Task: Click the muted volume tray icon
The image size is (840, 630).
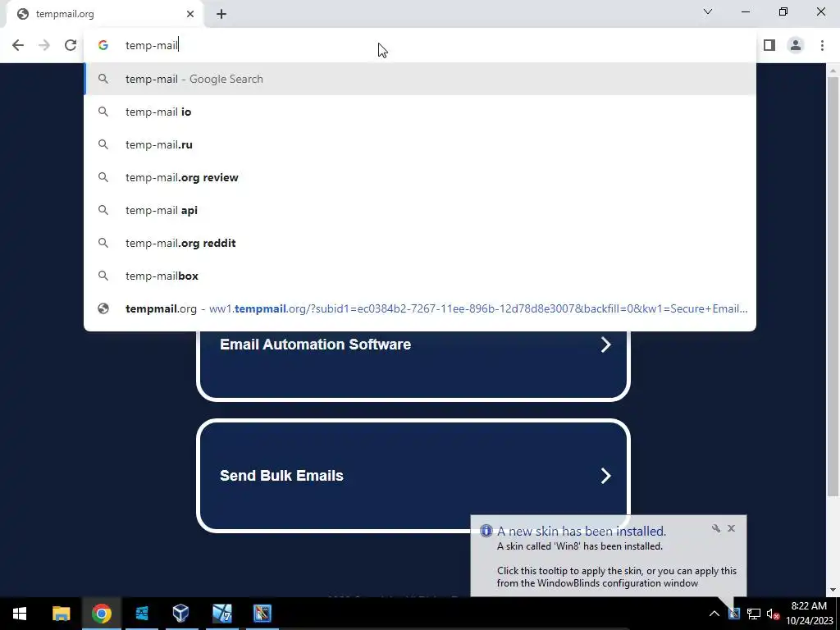Action: point(773,614)
